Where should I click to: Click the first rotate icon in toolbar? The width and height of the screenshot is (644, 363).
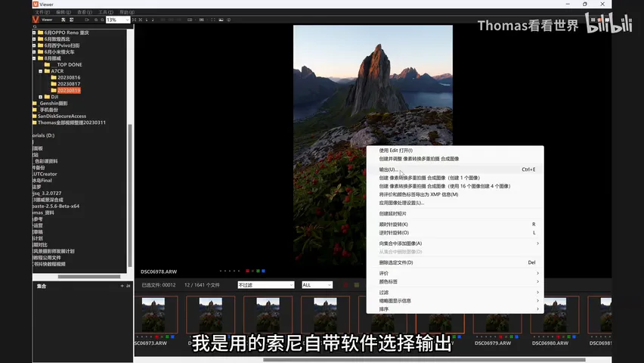[147, 20]
